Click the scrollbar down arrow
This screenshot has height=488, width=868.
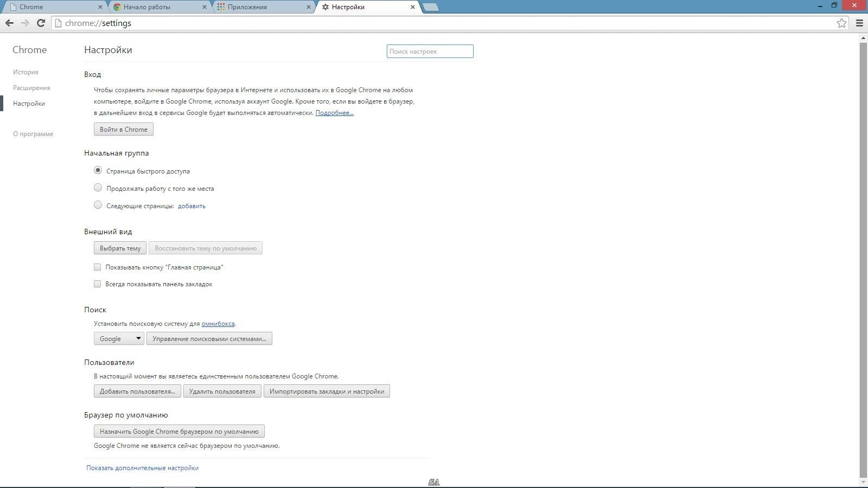click(863, 481)
